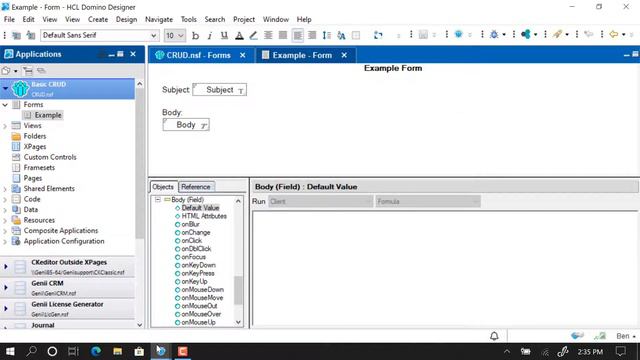The height and width of the screenshot is (360, 640).
Task: Open the font size dropdown
Action: coord(180,36)
